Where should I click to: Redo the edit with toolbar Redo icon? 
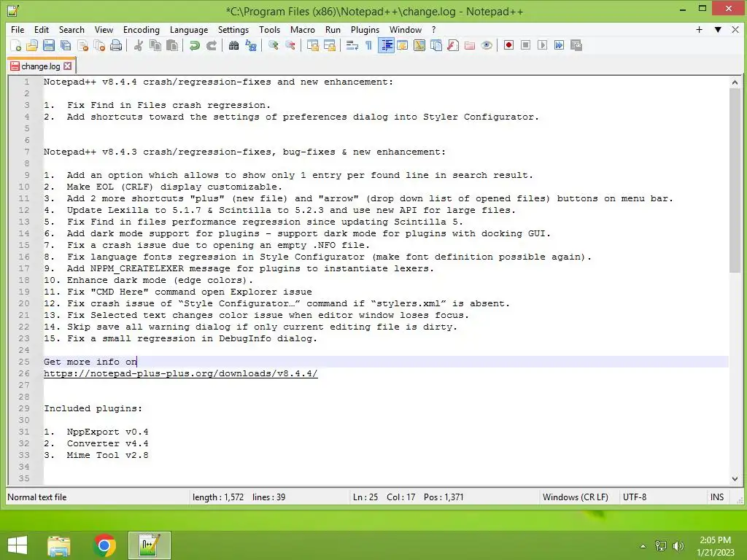coord(212,45)
